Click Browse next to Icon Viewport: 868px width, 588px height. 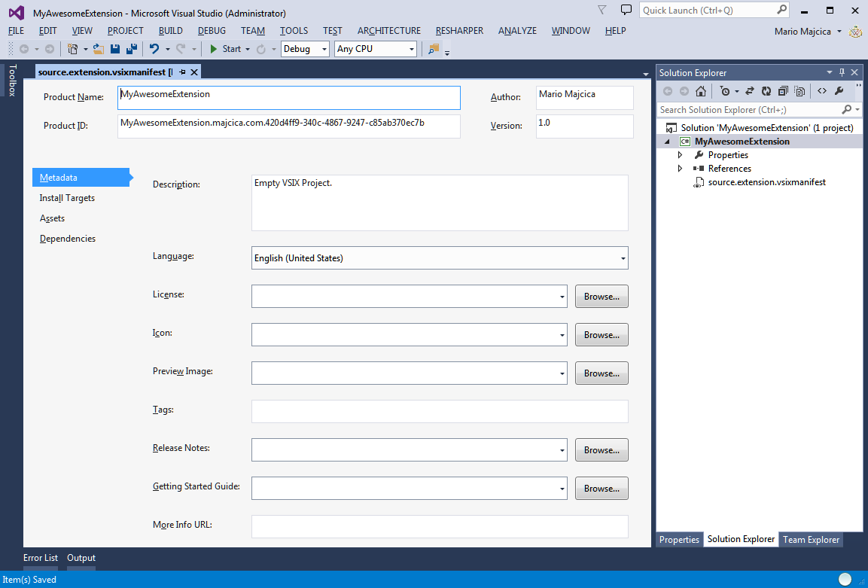tap(602, 335)
